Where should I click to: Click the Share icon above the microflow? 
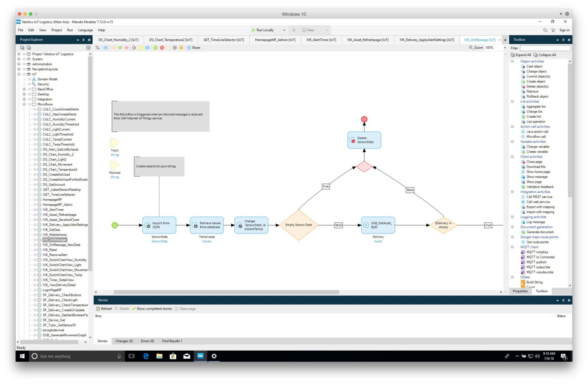(x=193, y=47)
